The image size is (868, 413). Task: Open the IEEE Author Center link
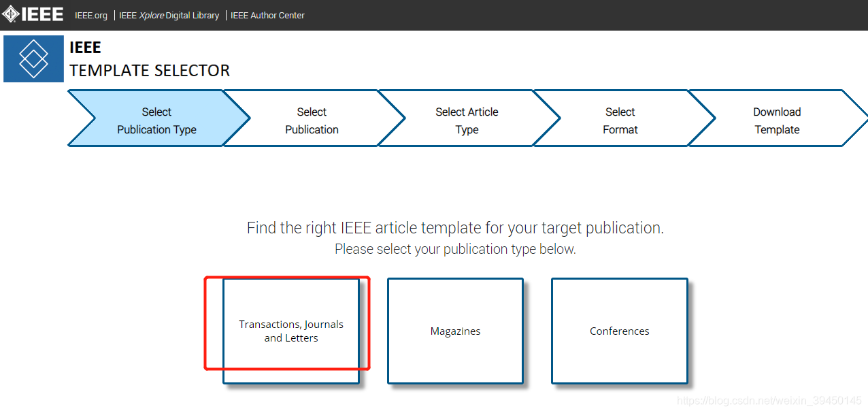tap(267, 15)
